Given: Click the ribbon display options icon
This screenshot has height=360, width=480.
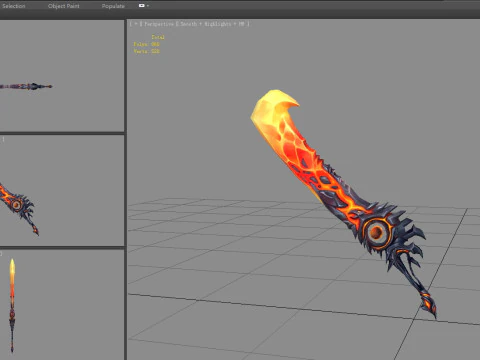Looking at the screenshot, I should tap(142, 6).
